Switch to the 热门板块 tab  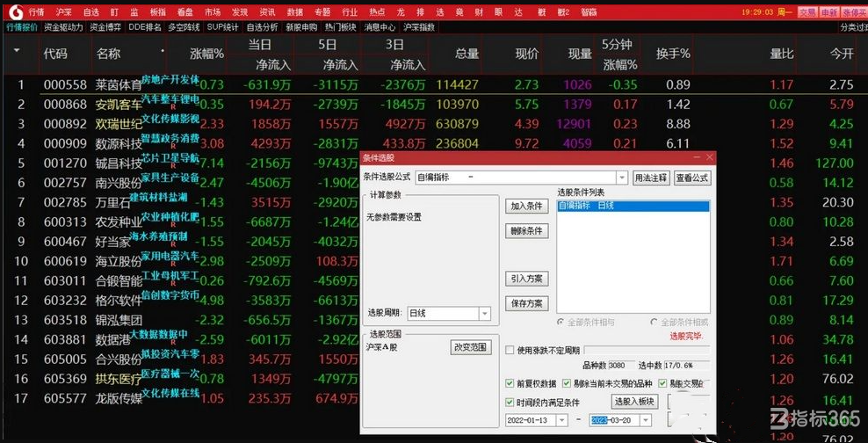click(341, 26)
